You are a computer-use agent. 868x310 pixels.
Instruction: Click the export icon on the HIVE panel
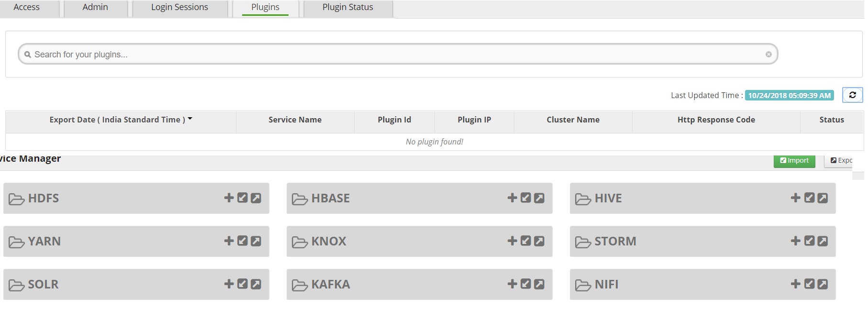[x=823, y=198]
